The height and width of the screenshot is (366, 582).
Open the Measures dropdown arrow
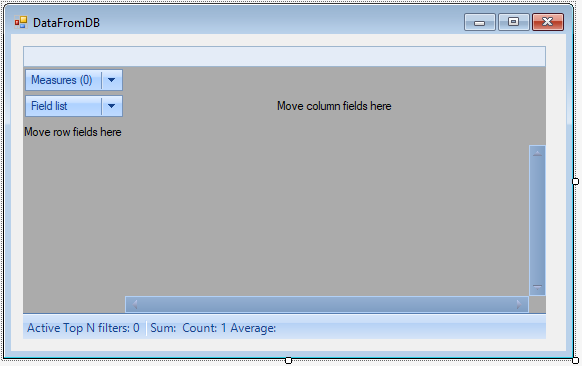(111, 80)
